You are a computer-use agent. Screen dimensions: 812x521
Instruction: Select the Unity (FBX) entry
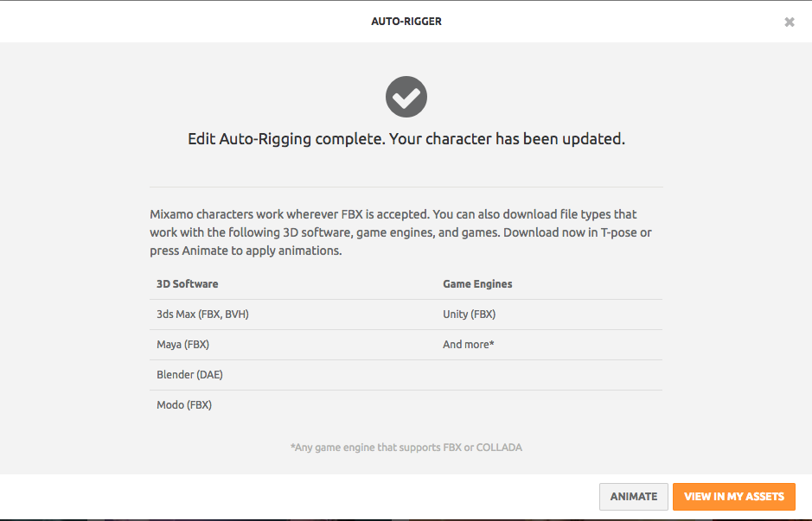click(469, 315)
